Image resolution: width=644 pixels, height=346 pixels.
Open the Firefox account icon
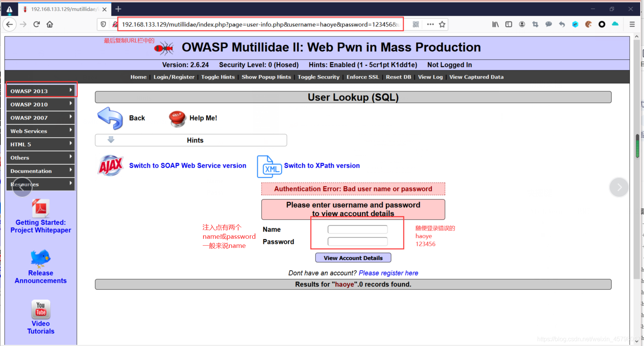click(x=522, y=24)
